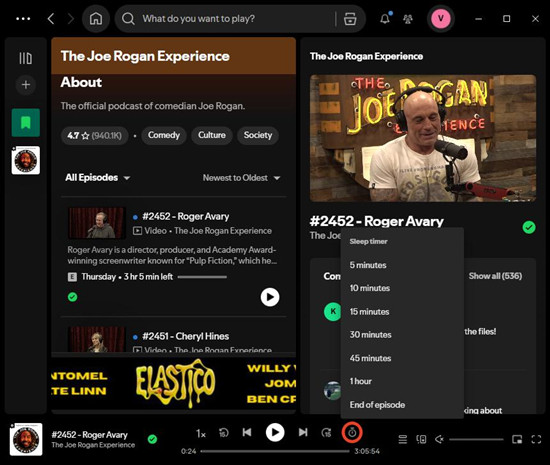Viewport: 550px width, 465px height.
Task: Open the rating 4.7 stars chip
Action: [94, 135]
